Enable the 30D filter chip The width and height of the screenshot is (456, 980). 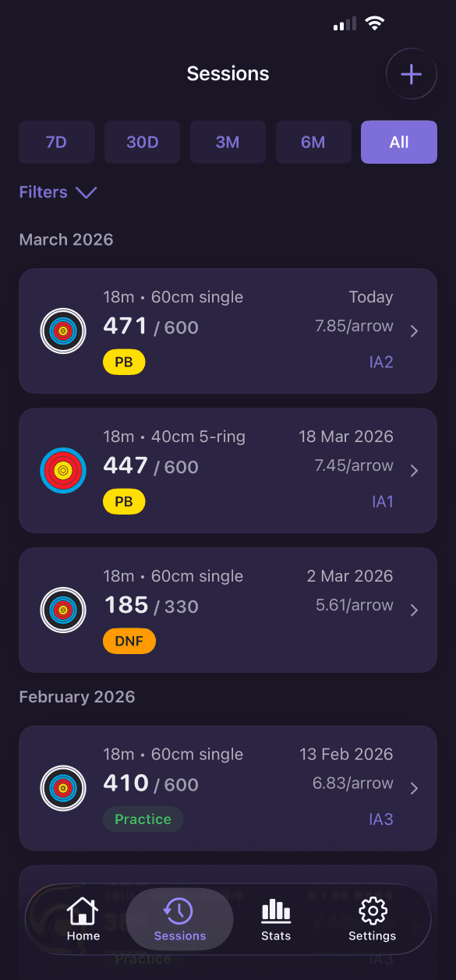point(142,142)
